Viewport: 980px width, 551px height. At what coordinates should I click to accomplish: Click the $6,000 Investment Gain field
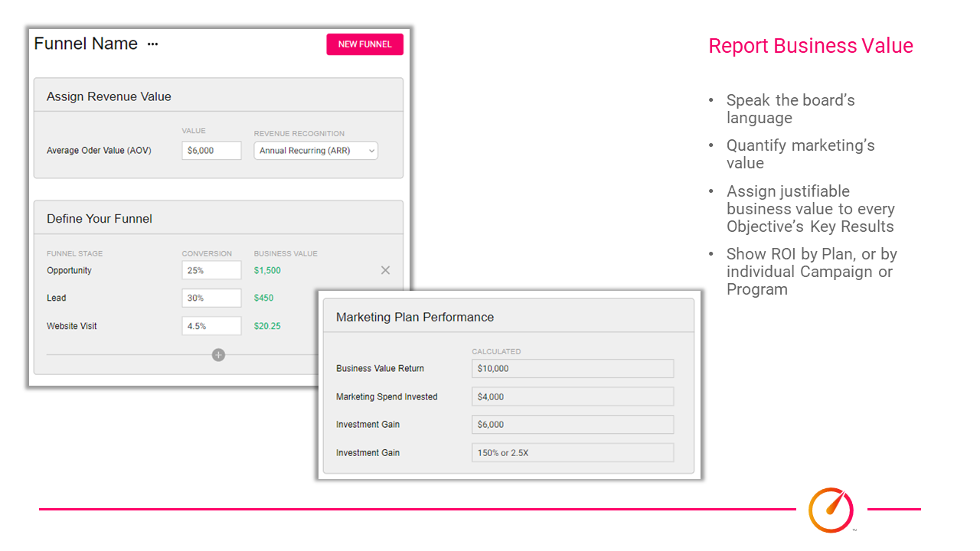click(x=573, y=425)
